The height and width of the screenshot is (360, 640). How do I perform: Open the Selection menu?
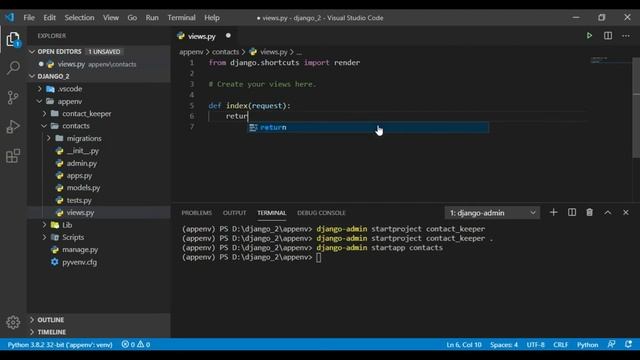click(x=79, y=18)
